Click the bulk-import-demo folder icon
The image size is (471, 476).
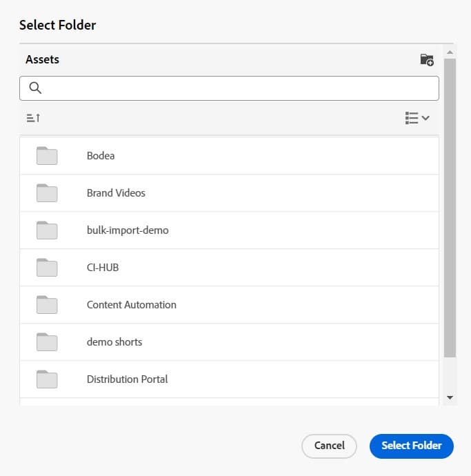tap(47, 230)
